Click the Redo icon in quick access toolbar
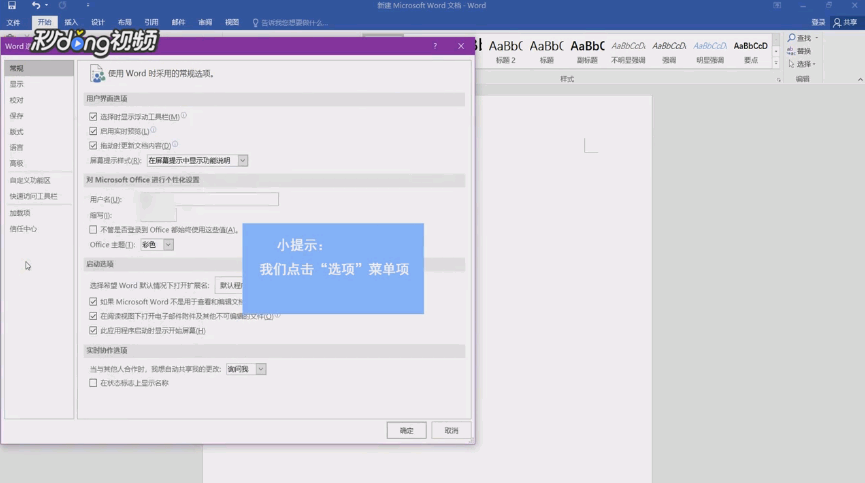865x483 pixels. click(62, 6)
